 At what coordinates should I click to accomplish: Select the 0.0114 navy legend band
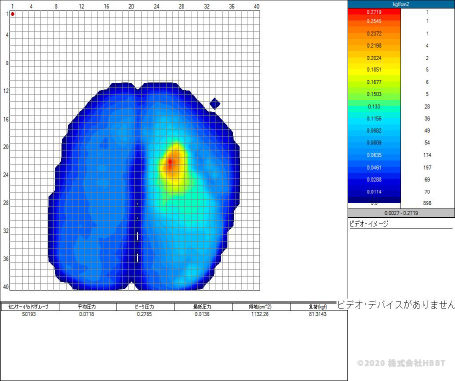[374, 192]
